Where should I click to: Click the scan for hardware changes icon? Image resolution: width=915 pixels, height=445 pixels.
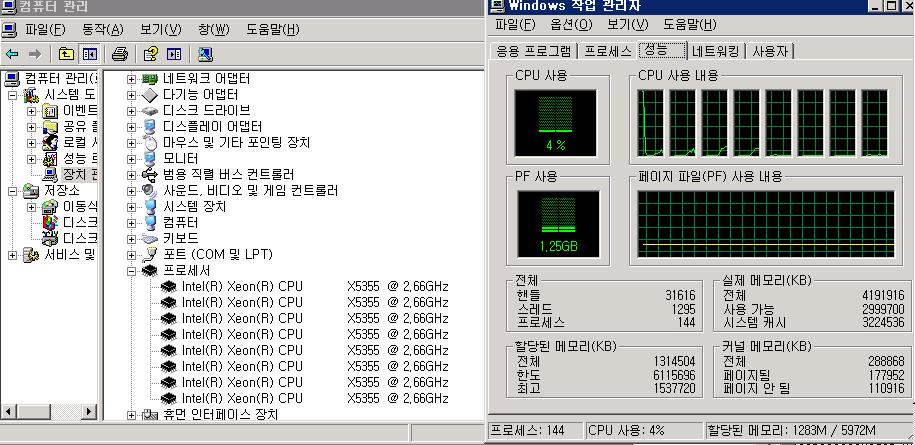pos(205,54)
